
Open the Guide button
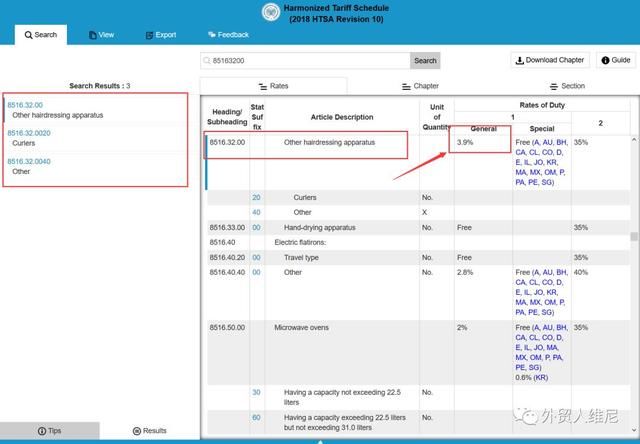point(616,60)
